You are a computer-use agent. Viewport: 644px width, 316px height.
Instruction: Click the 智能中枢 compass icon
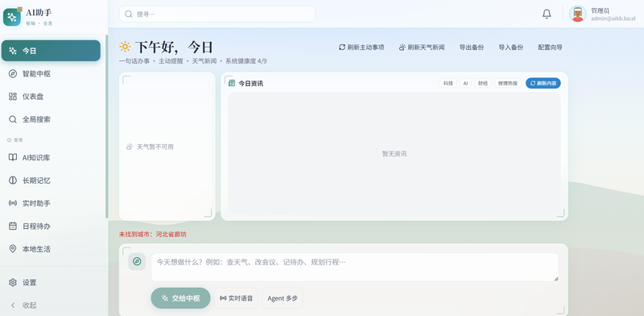point(13,73)
